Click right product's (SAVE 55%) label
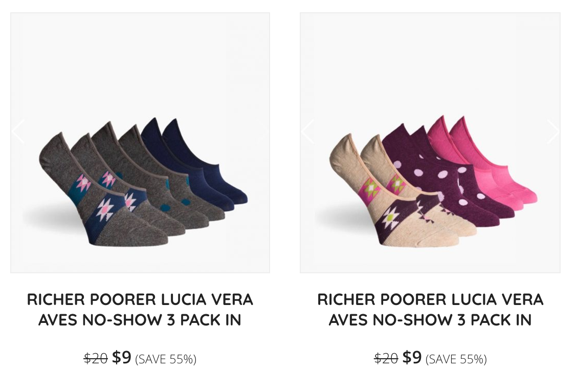This screenshot has height=392, width=577. 456,359
